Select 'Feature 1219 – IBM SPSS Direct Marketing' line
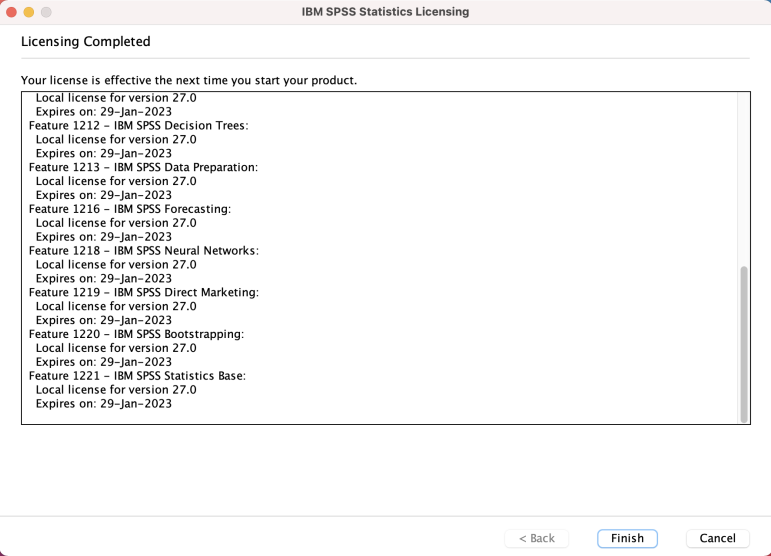The image size is (771, 556). 144,293
